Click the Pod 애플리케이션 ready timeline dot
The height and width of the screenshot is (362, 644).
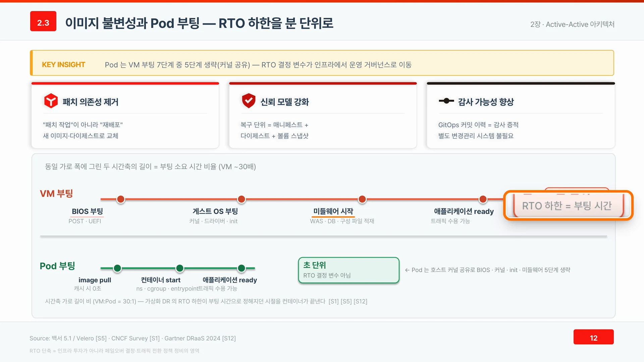click(241, 268)
